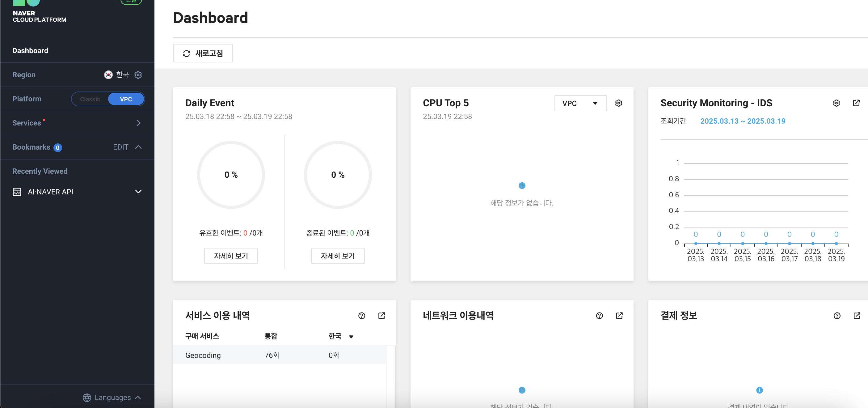Open Dashboard in the sidebar
The height and width of the screenshot is (408, 868).
pos(30,51)
